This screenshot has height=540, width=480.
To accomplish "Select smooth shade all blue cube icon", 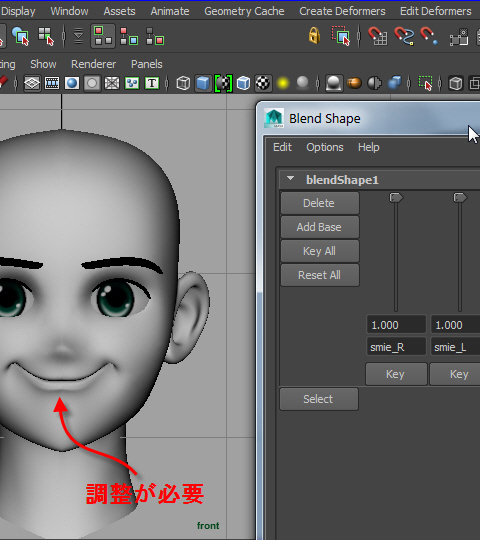I will [203, 83].
